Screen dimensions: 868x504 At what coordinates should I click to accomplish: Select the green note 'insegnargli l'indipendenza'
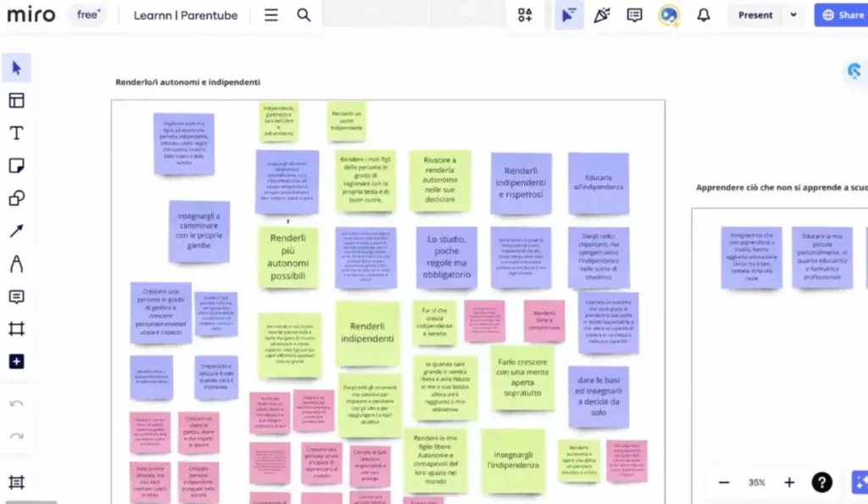pyautogui.click(x=513, y=460)
